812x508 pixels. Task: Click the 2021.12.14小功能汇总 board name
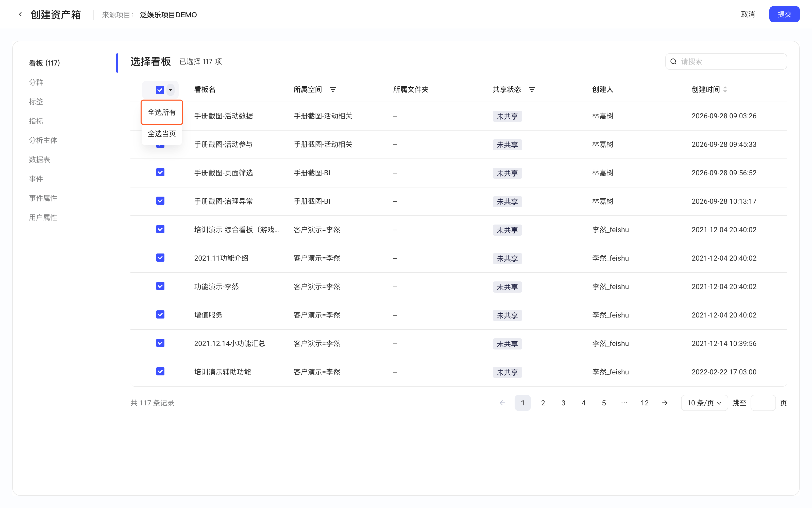(230, 343)
